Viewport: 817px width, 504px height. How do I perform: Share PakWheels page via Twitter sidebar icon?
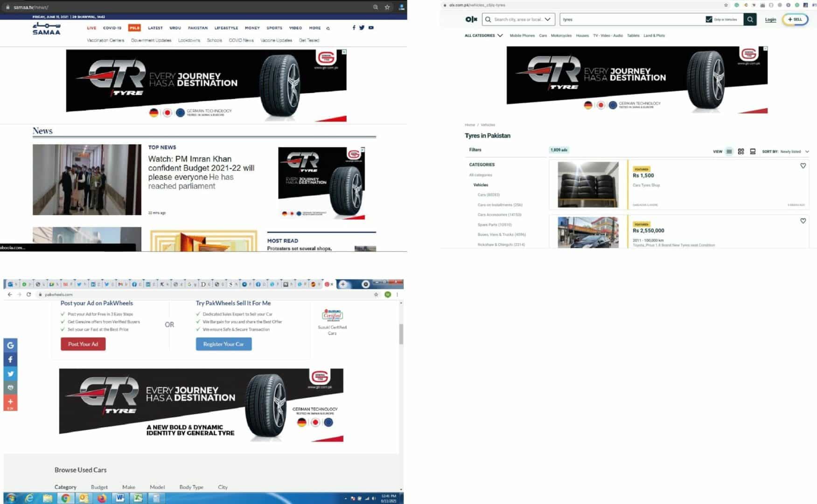pyautogui.click(x=10, y=374)
